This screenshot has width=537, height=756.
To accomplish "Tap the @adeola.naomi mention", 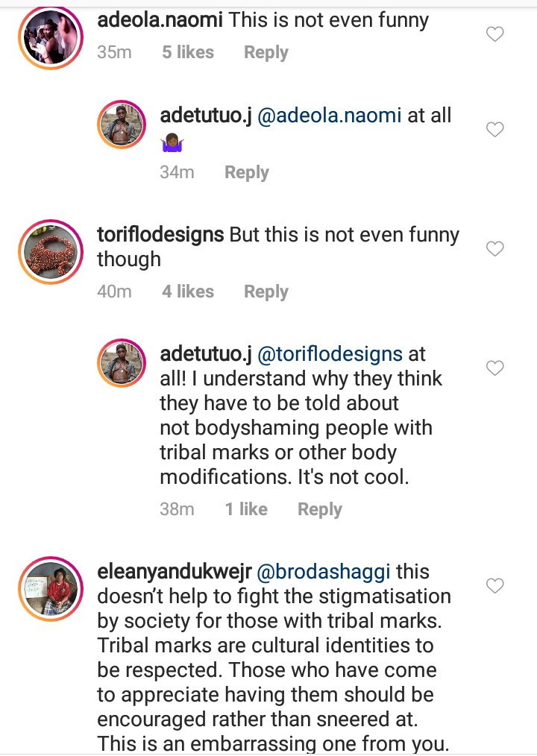I will coord(329,116).
